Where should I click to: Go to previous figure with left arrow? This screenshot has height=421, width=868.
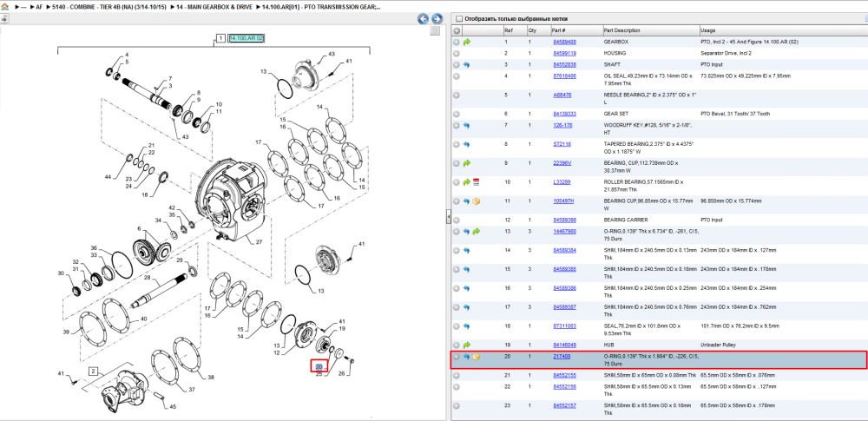424,19
